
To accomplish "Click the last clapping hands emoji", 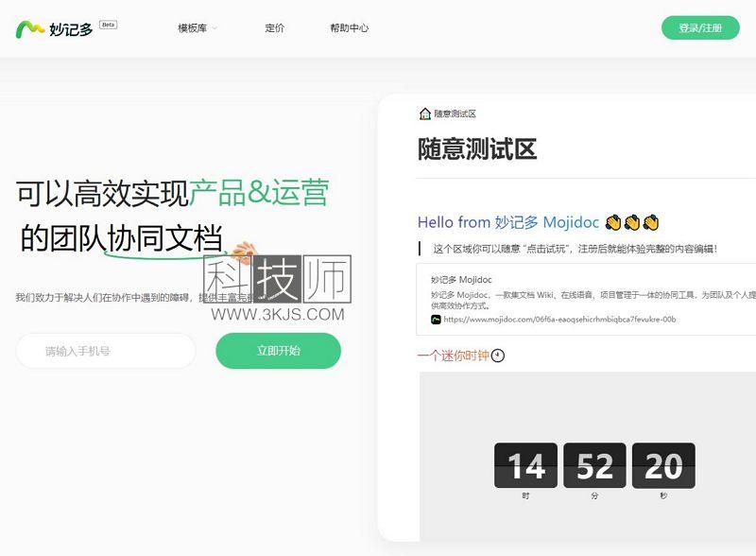I will click(651, 222).
